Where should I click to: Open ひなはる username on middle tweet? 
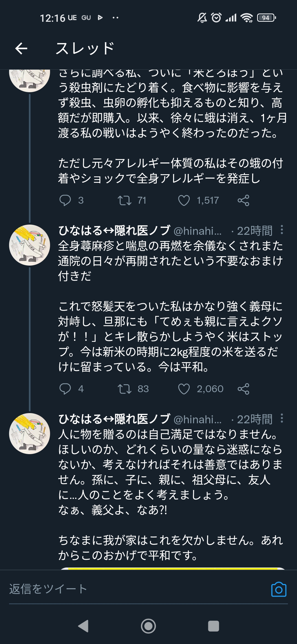(x=114, y=231)
